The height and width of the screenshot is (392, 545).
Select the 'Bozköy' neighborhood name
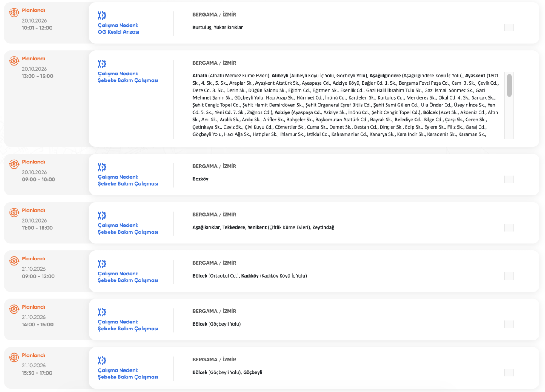(201, 179)
